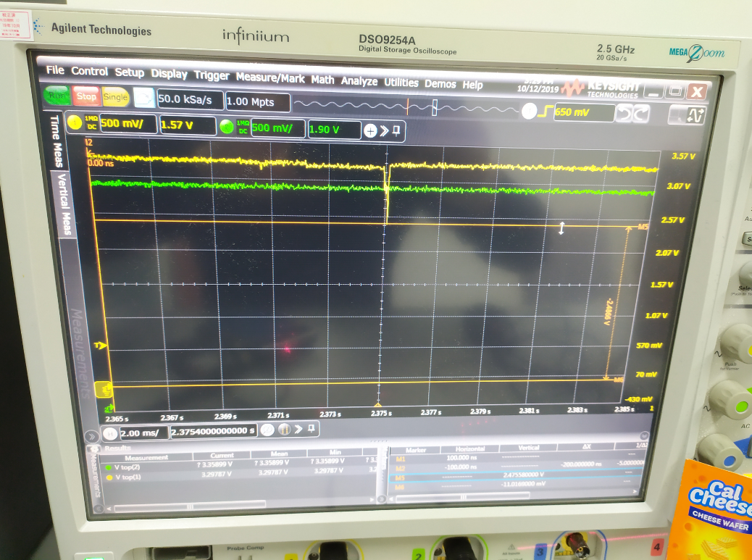Screen dimensions: 752x560
Task: Toggle channel 1 yellow on/off button
Action: 75,122
